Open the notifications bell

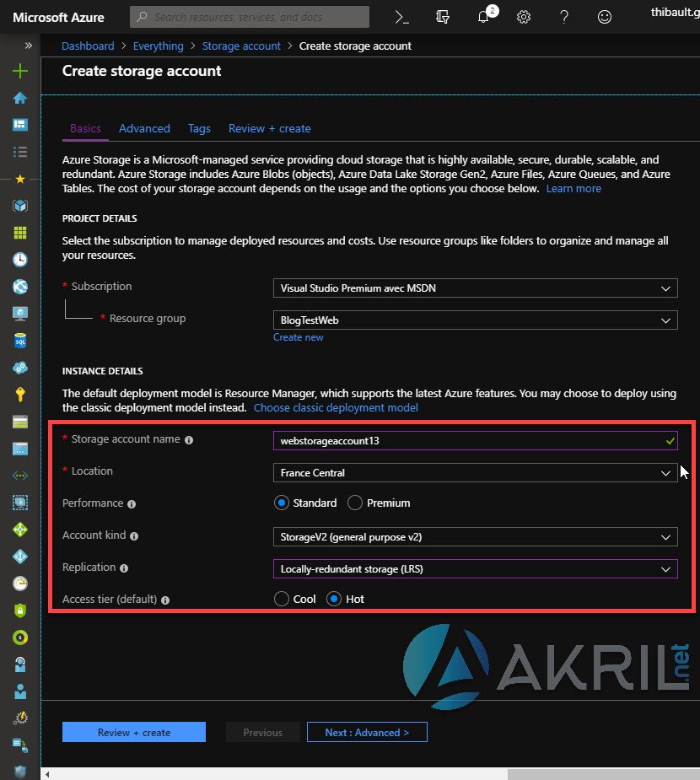coord(483,18)
